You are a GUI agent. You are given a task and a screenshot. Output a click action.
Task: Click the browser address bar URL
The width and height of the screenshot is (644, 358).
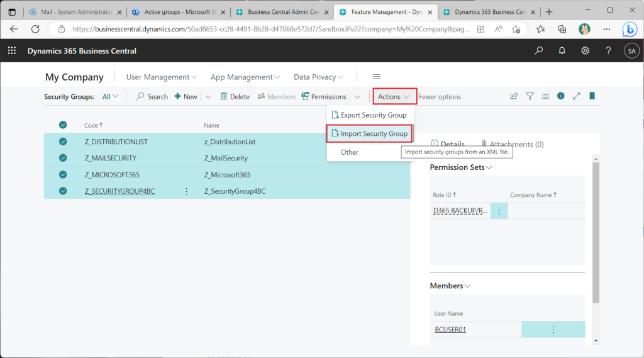[271, 29]
